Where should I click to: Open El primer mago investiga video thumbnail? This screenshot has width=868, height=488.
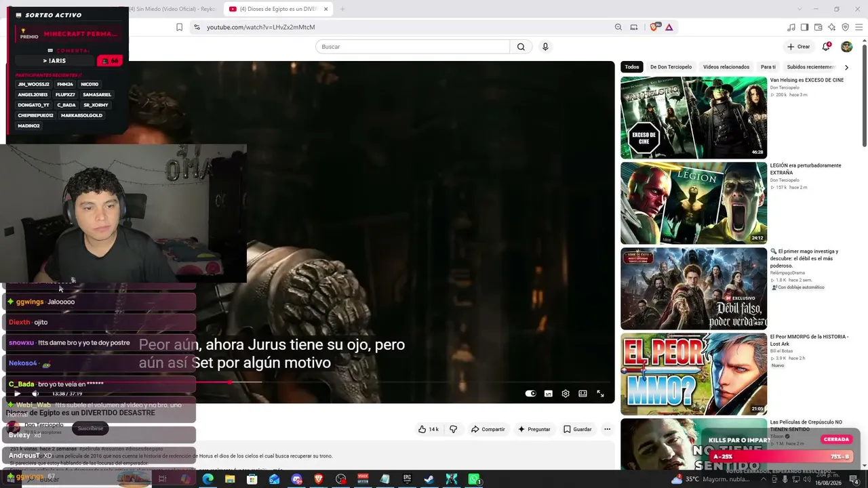(694, 288)
